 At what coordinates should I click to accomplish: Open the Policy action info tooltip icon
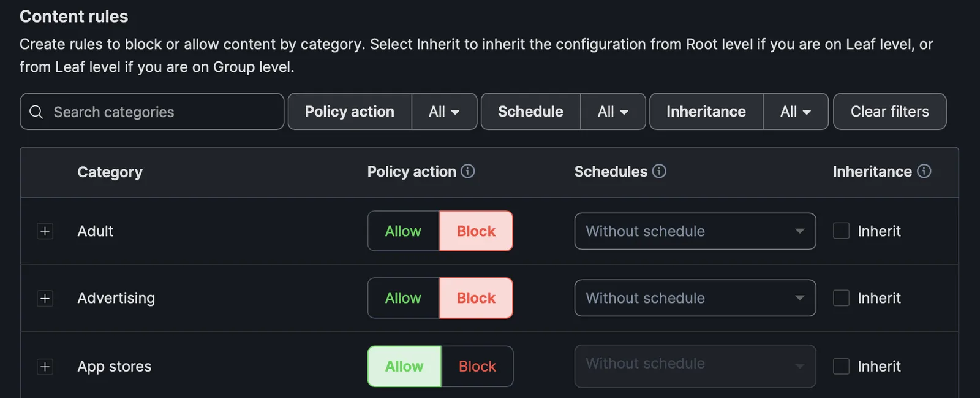pyautogui.click(x=468, y=172)
